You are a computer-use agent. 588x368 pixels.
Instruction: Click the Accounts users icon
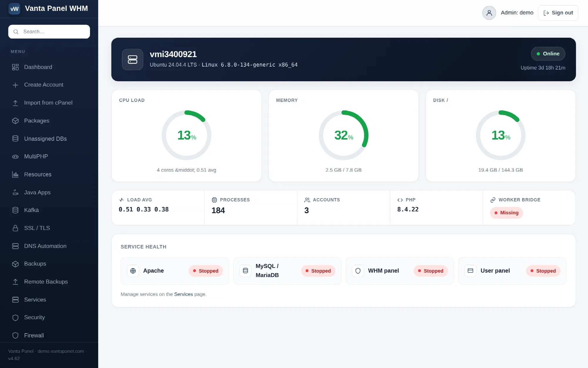(307, 200)
